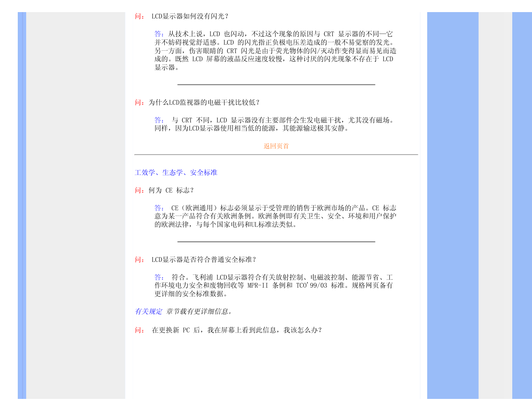
Task: Click the line 更详细的安全标准数据。
Action: pos(192,294)
